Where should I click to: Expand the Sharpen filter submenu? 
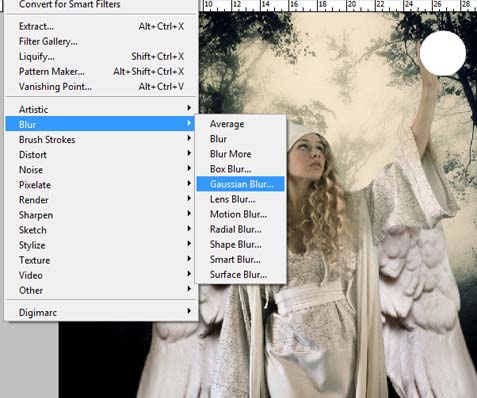point(100,215)
